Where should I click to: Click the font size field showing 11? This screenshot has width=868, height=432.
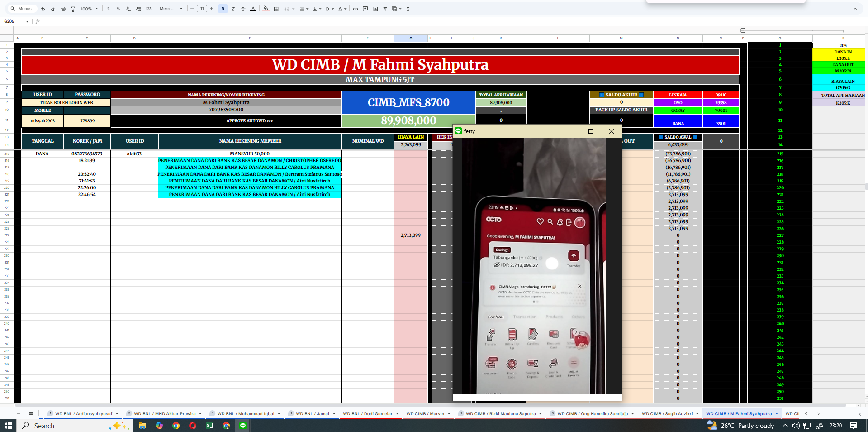[x=202, y=9]
